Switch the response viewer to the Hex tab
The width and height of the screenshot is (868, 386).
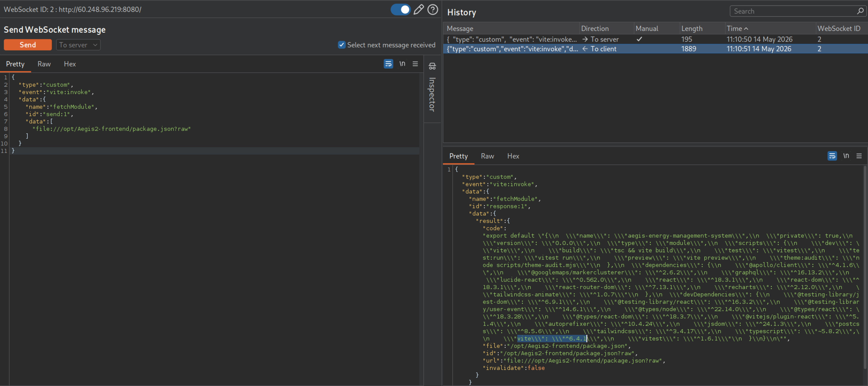pyautogui.click(x=513, y=156)
